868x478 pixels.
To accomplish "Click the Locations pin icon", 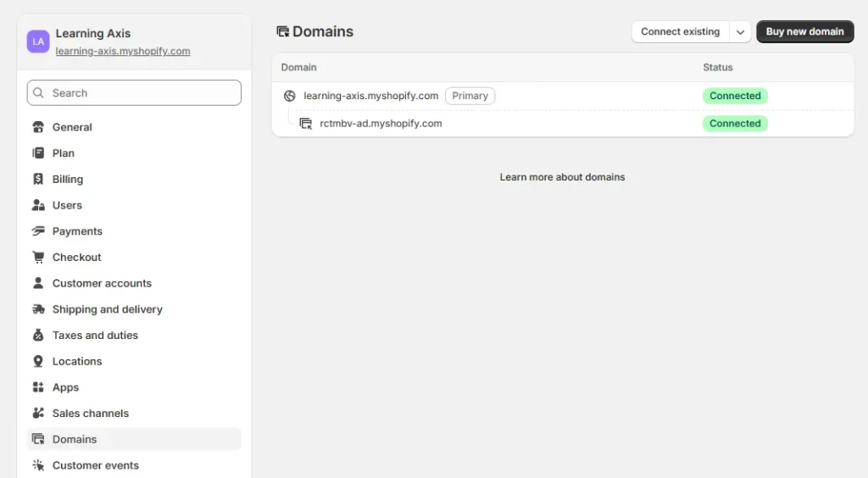I will click(38, 361).
